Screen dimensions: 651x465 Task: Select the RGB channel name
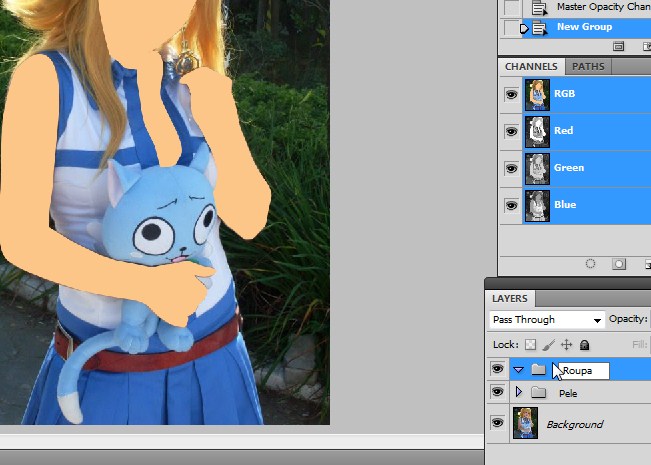(564, 93)
